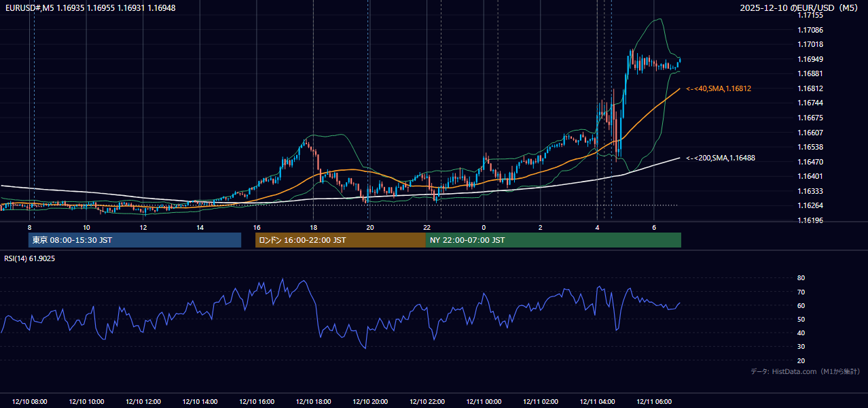The width and height of the screenshot is (868, 408).
Task: Click the 12/10 12:00 date label
Action: tap(143, 402)
